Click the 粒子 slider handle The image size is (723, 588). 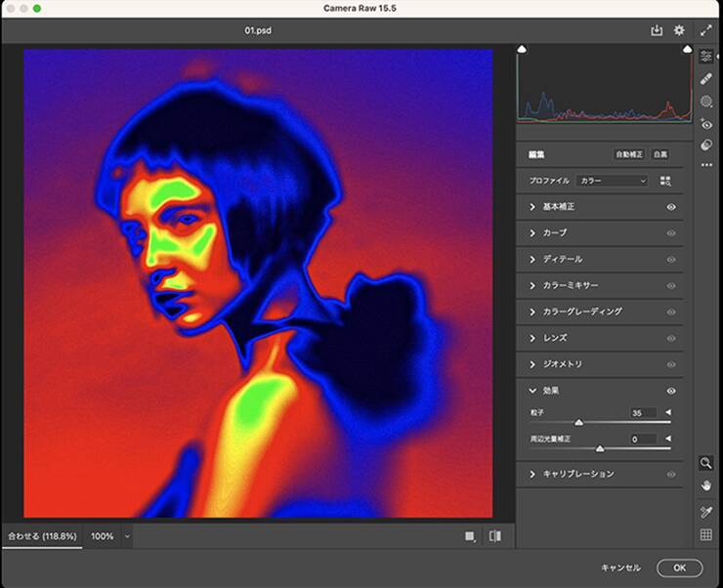[578, 423]
